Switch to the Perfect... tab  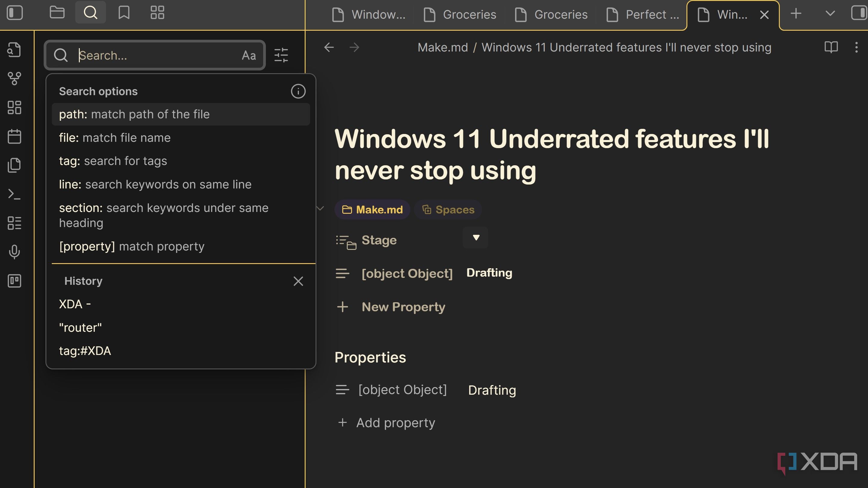click(642, 15)
